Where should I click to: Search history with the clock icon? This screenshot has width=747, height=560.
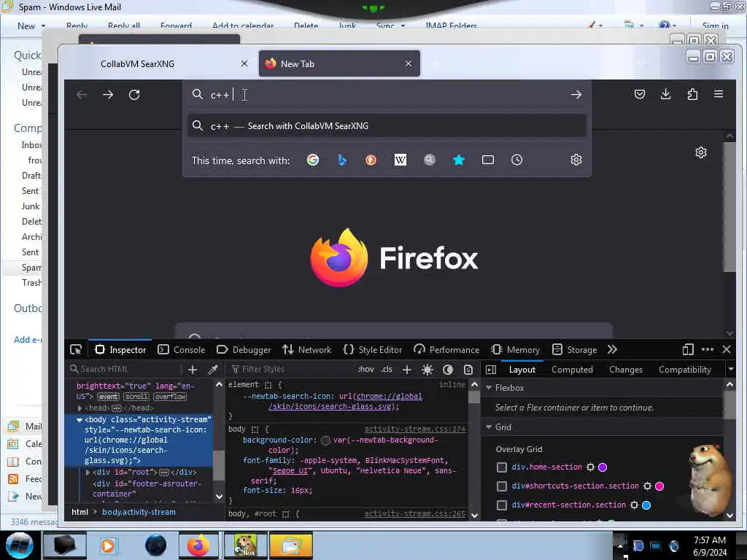[x=517, y=160]
